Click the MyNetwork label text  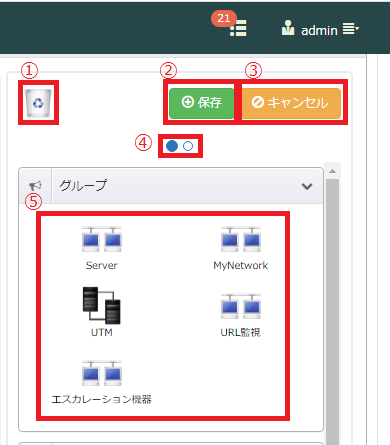241,265
